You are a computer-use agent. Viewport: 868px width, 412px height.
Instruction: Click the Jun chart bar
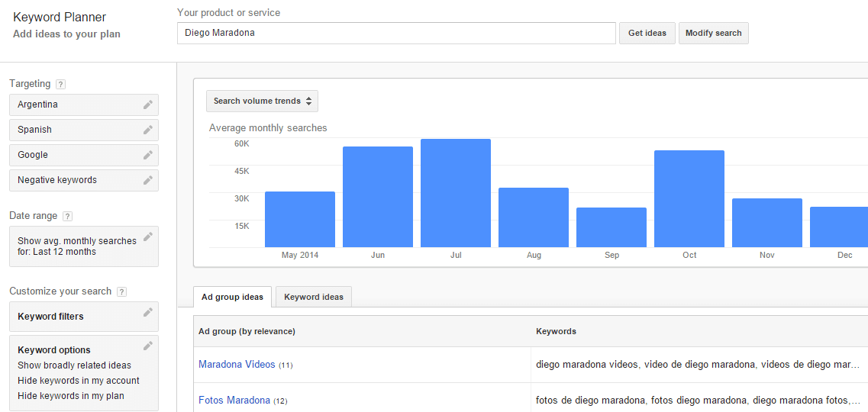tap(378, 197)
